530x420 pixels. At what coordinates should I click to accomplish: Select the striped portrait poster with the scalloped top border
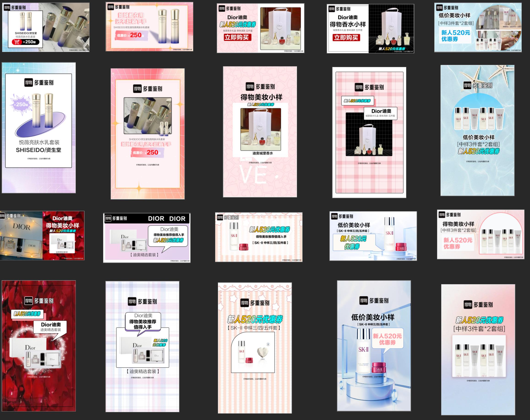click(255, 348)
